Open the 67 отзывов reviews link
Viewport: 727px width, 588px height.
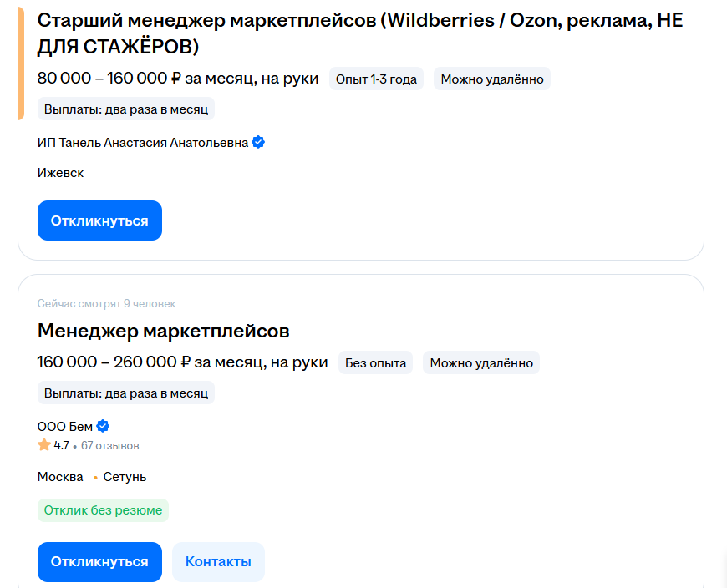click(x=109, y=444)
